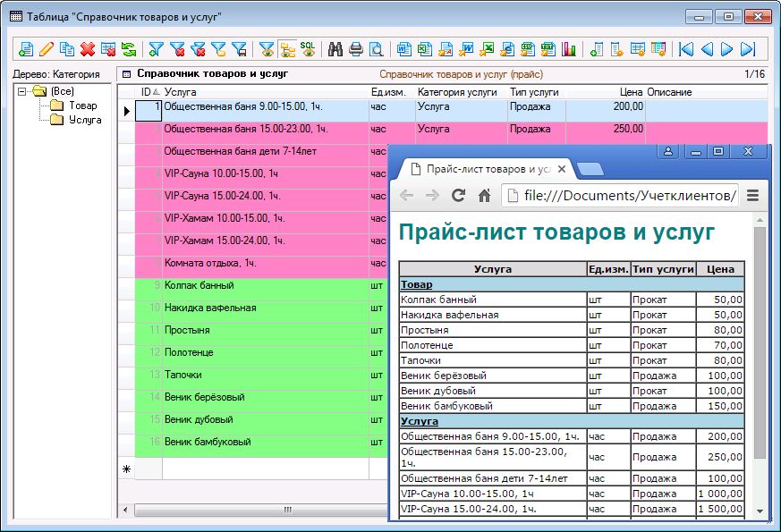This screenshot has width=781, height=532.
Task: Add a new record with the toolbar icon
Action: pos(26,49)
